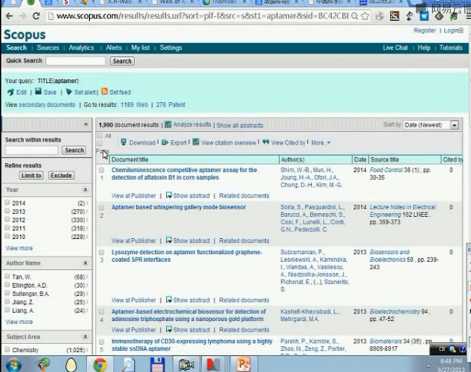Open the More dropdown in results toolbar
This screenshot has height=372, width=471.
click(321, 143)
